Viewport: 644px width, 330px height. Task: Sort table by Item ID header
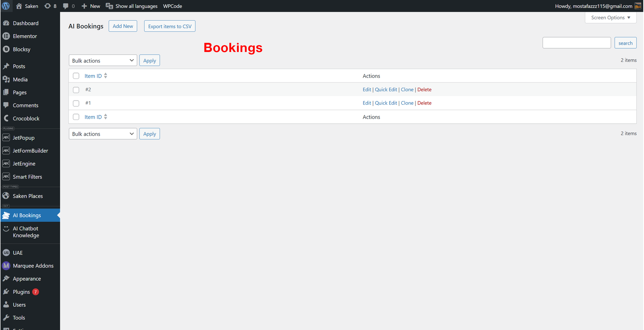93,76
